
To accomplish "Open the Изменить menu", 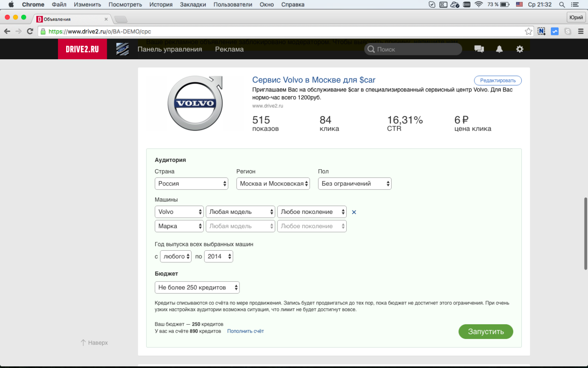I will [x=87, y=4].
